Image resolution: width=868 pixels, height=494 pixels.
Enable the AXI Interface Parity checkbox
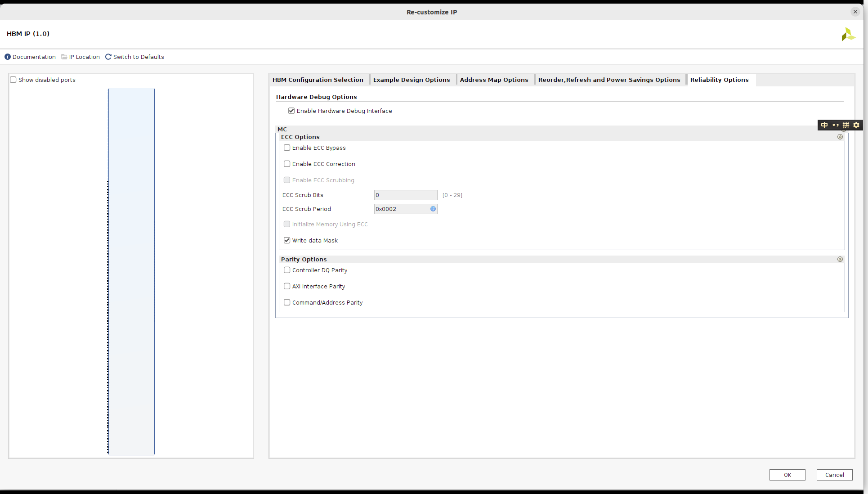click(287, 286)
